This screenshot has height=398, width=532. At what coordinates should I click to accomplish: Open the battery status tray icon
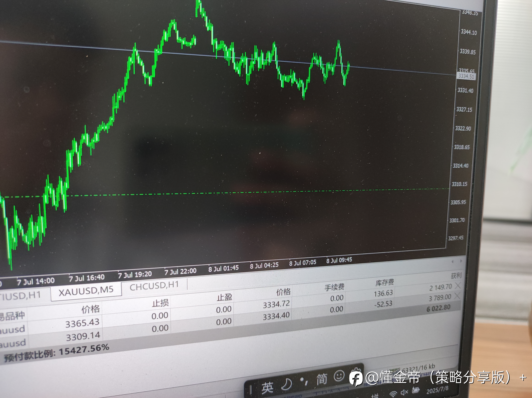(x=416, y=390)
